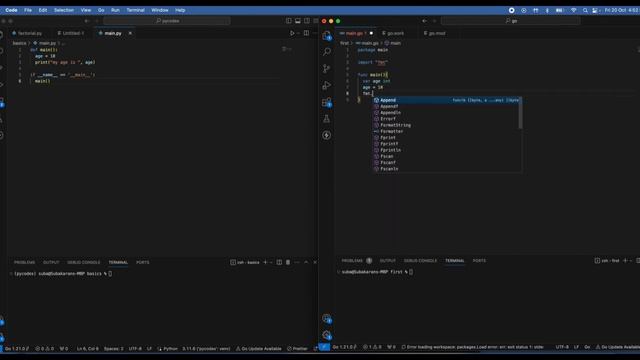Choose Appendf from the autocomplete list

(446, 106)
